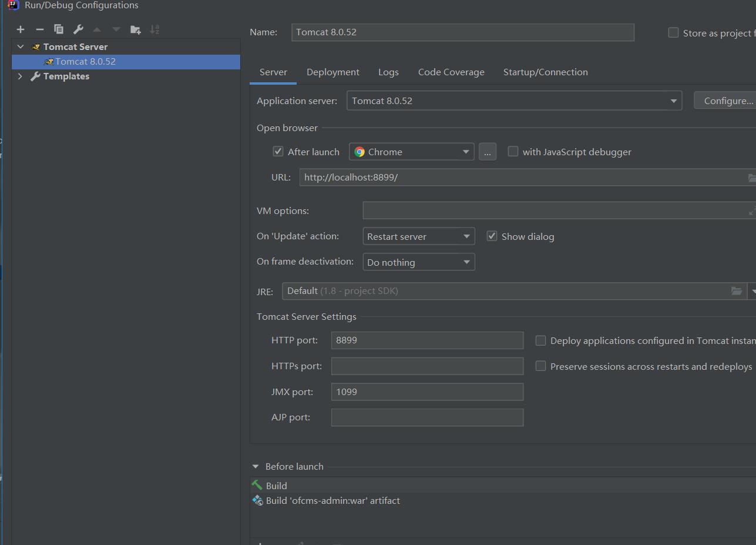Move configuration up arrow
This screenshot has width=756, height=545.
97,29
